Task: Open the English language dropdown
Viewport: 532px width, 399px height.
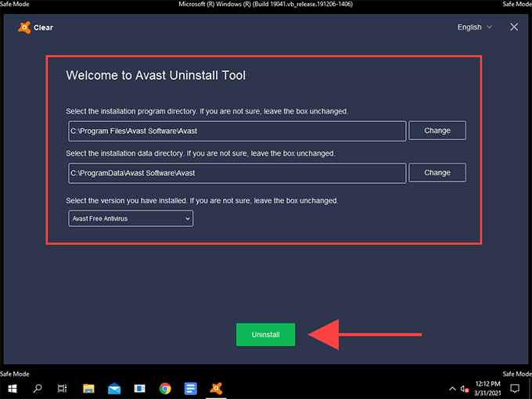Action: coord(474,27)
